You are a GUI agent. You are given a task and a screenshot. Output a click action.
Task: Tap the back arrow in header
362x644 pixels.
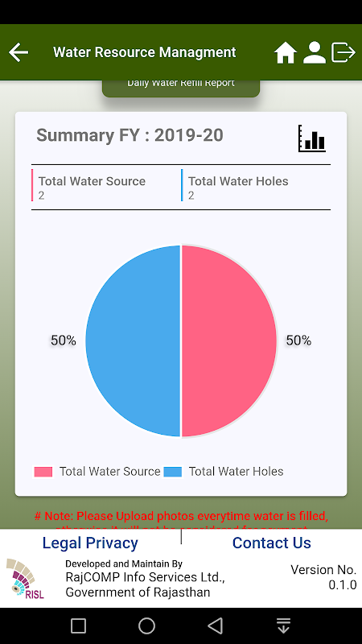pyautogui.click(x=19, y=52)
